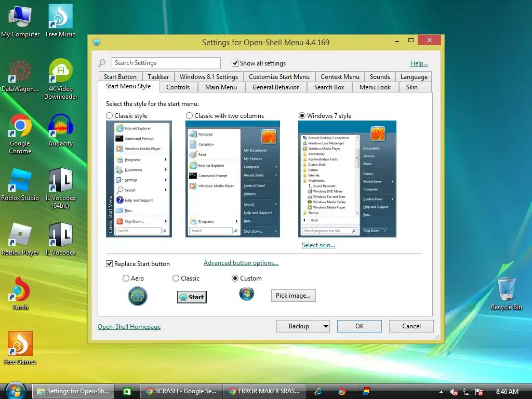Click the magnifier icon beside Search Settings
The width and height of the screenshot is (532, 399).
pos(102,63)
